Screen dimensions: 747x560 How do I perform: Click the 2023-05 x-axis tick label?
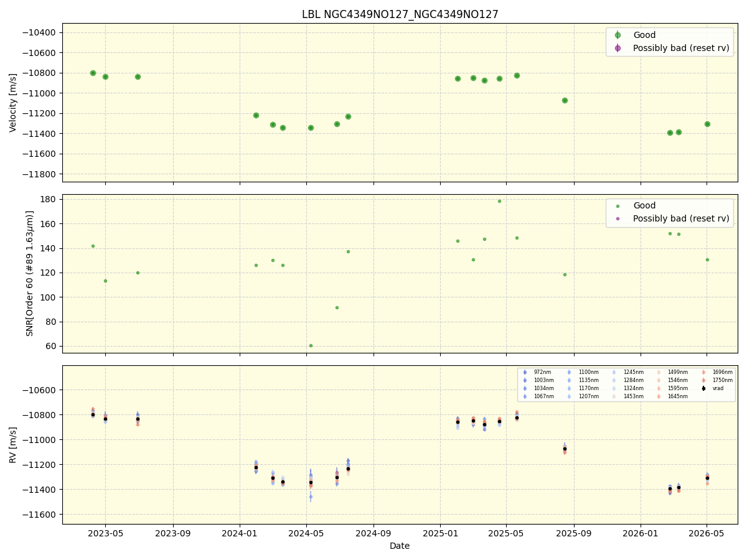[x=105, y=533]
